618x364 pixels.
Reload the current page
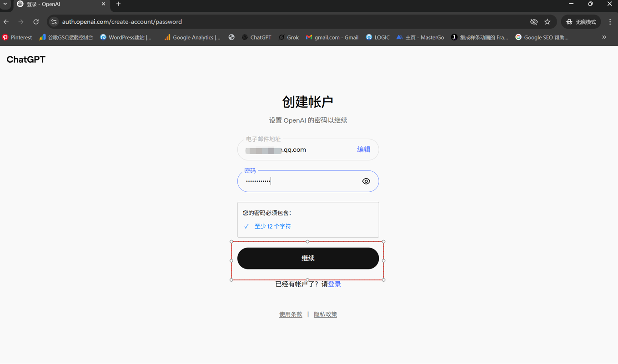[36, 22]
